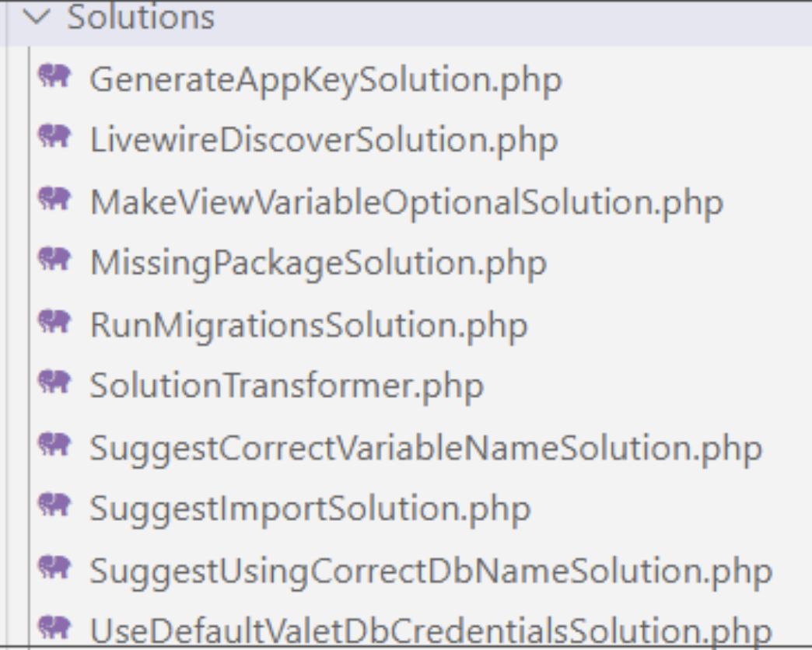Screen dimensions: 812x650
Task: Open GenerateAppKeySolution.php file
Action: (x=326, y=80)
